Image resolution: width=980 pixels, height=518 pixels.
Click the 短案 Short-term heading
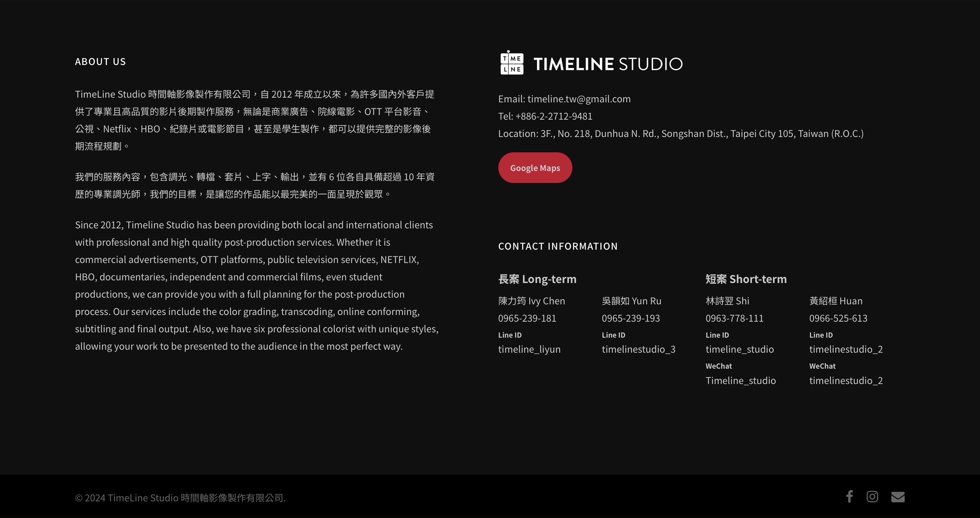746,279
